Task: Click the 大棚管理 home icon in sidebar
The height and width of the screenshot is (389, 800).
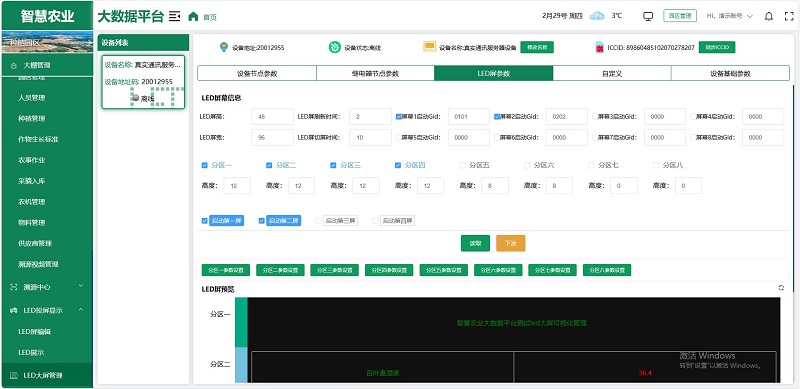Action: [x=14, y=65]
